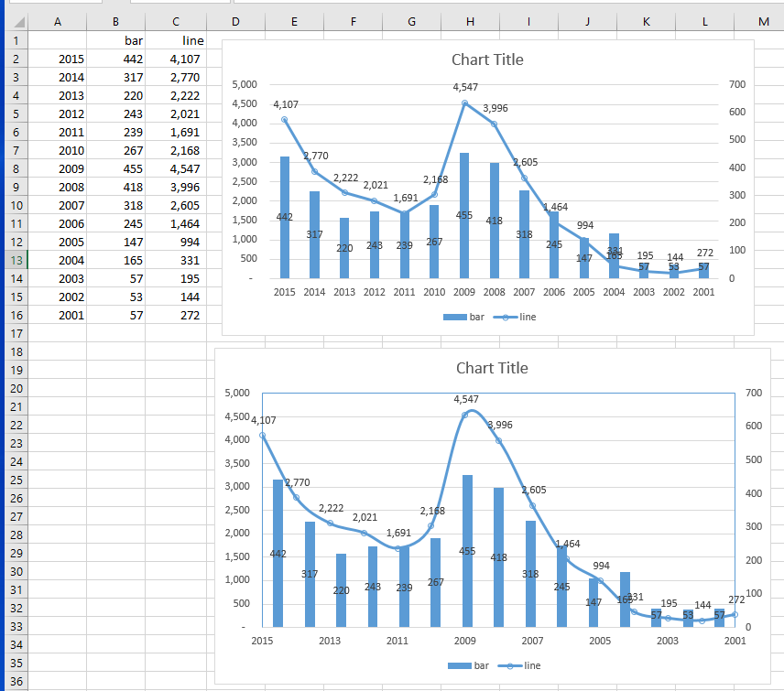This screenshot has width=784, height=691.
Task: Select cell A13 containing 2004
Action: point(58,260)
